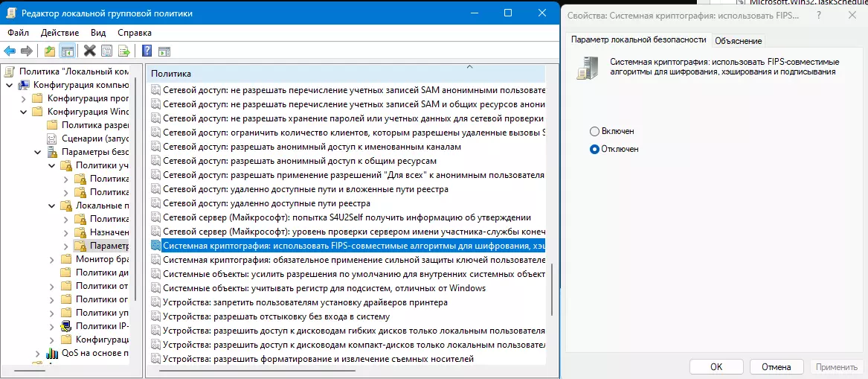Select 'не разрешать хранение паролей' policy row
This screenshot has height=379, width=868.
point(354,118)
